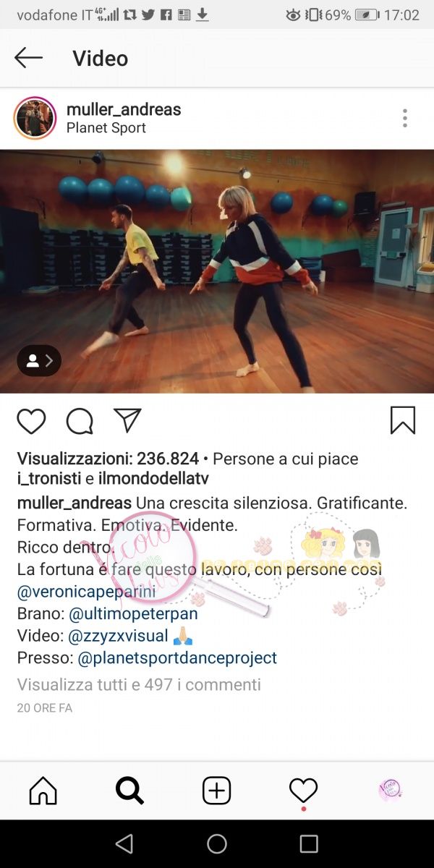Play the dance video
The image size is (434, 868).
[217, 271]
